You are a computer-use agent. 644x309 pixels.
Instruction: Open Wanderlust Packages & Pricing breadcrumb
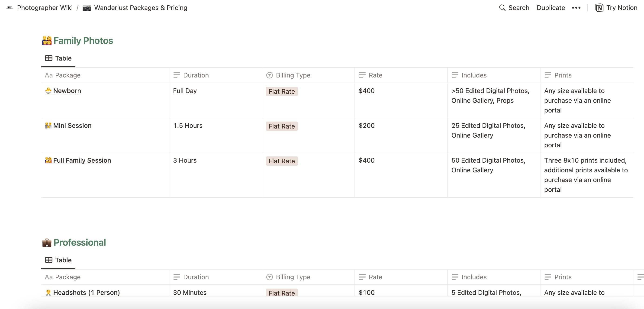click(x=141, y=8)
